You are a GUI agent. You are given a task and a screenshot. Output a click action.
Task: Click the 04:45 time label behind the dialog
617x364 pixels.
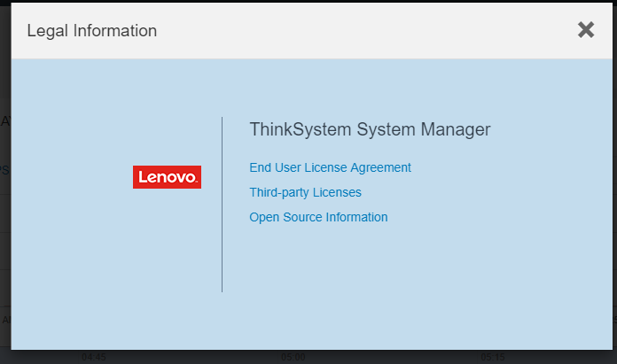94,357
